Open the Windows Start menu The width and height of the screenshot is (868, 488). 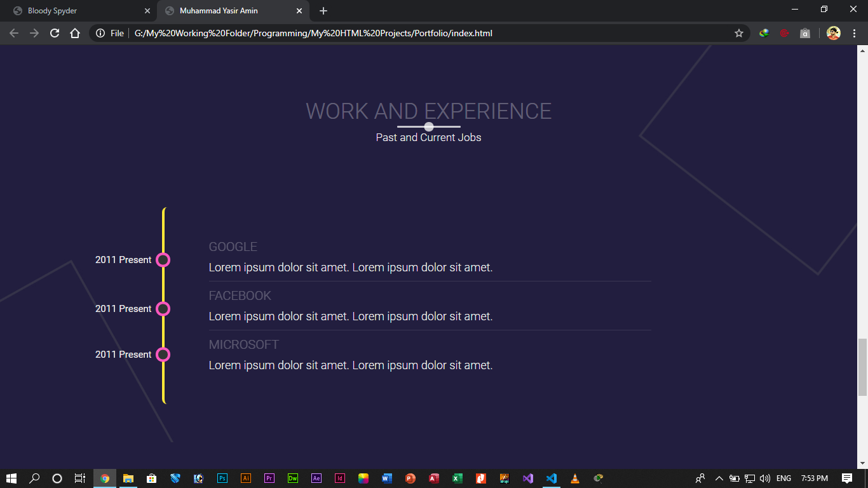coord(11,478)
